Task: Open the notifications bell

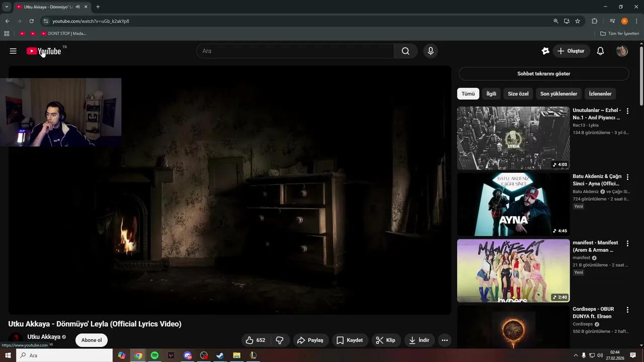Action: [x=600, y=51]
